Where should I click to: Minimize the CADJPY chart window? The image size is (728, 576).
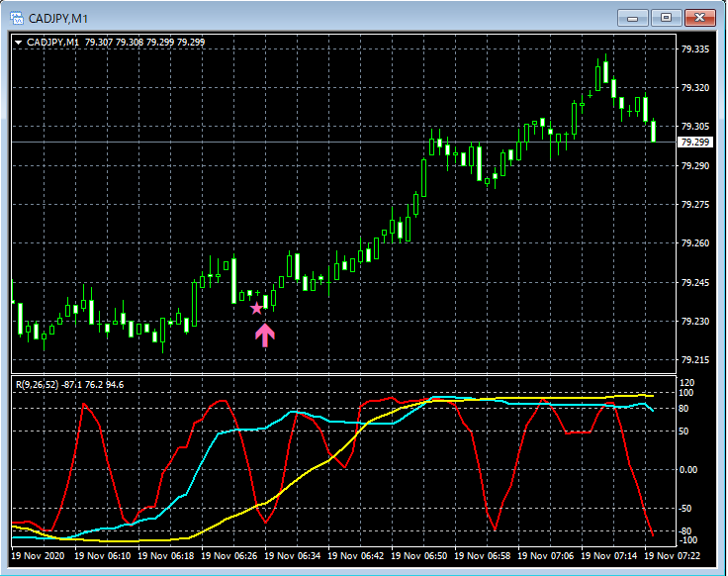632,18
